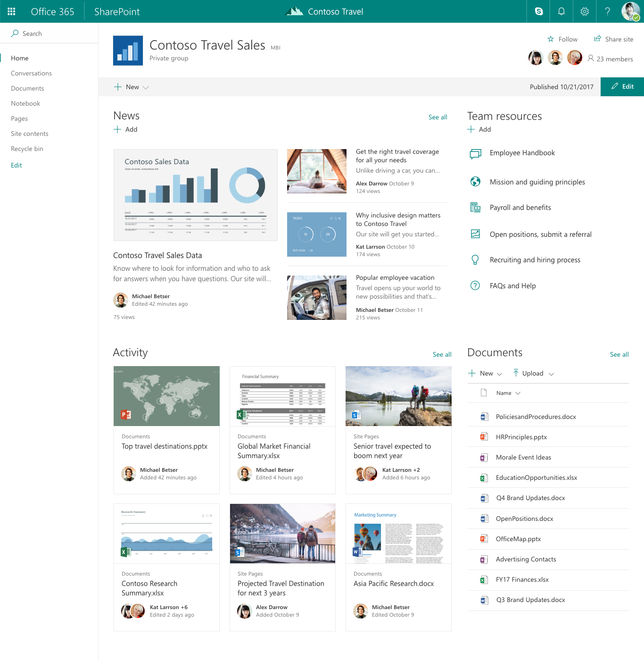
Task: Click the PowerPoint icon beside HRPrinciples.pptx
Action: tap(484, 437)
